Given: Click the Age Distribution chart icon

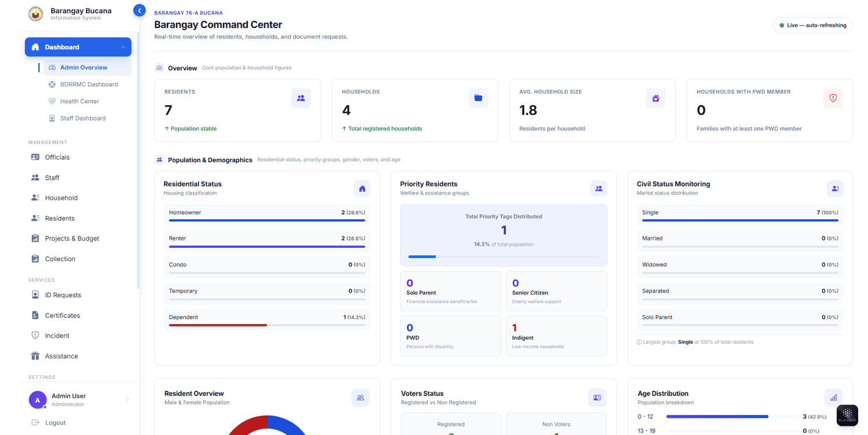Looking at the screenshot, I should (834, 398).
